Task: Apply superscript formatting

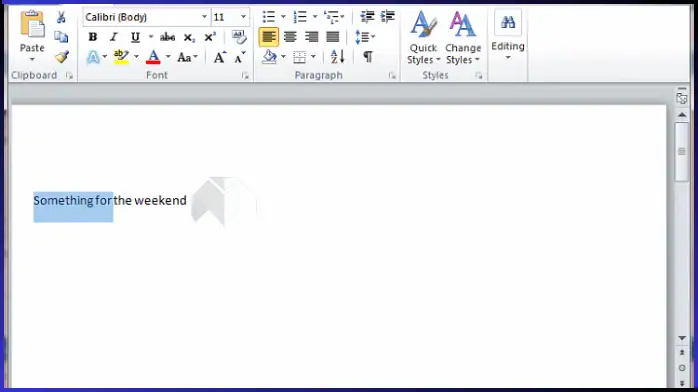Action: (x=210, y=37)
